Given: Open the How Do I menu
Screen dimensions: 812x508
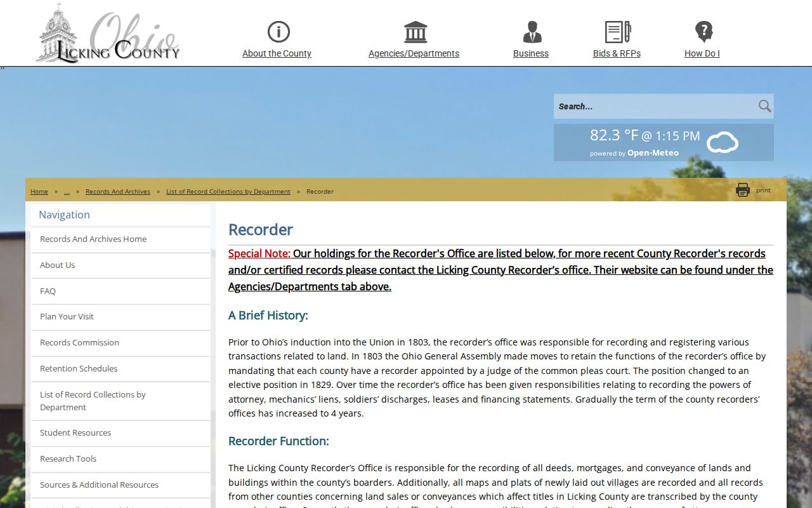Looking at the screenshot, I should point(702,53).
